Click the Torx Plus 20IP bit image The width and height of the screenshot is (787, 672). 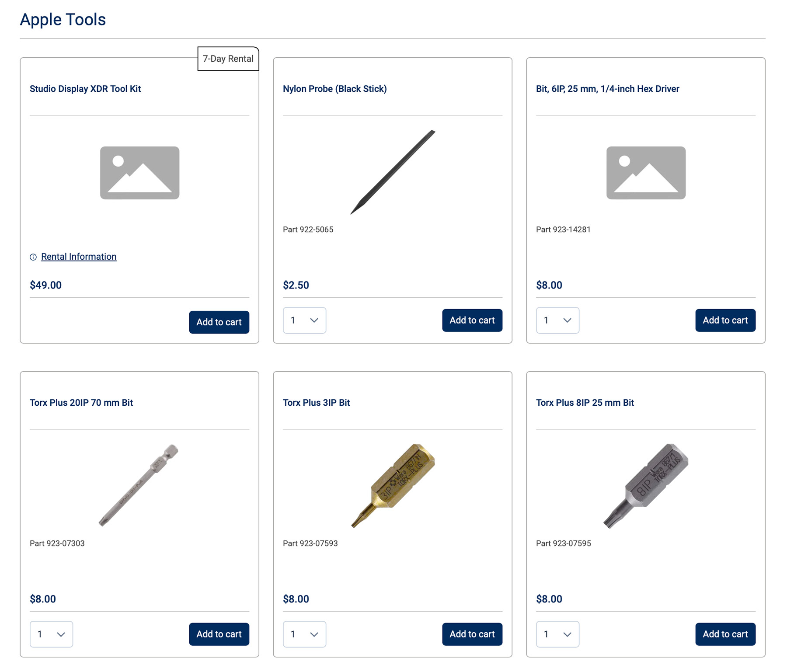[x=139, y=485]
